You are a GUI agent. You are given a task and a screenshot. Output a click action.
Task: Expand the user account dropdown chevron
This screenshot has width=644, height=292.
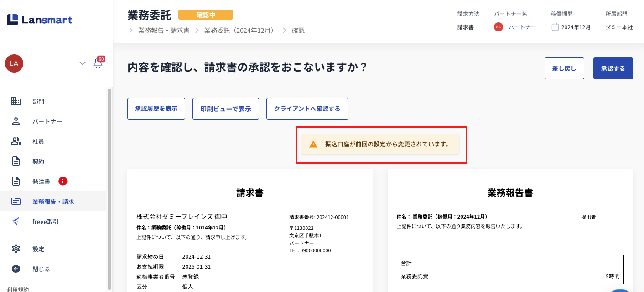pos(83,63)
